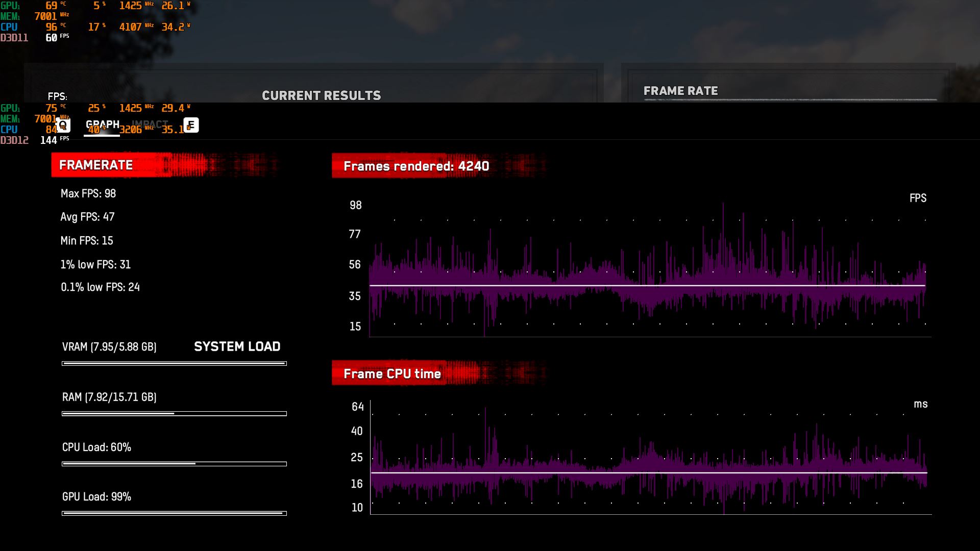Click the white average line in FPS graph

pos(647,286)
